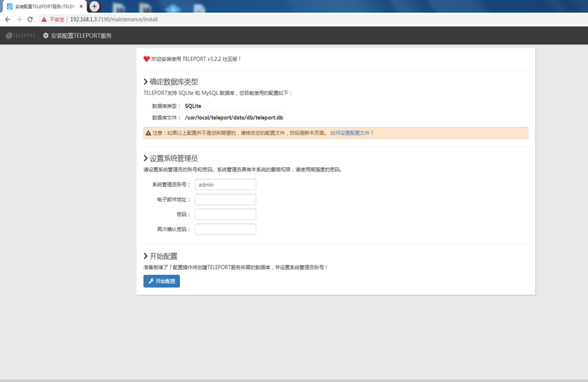Viewport: 588px width, 382px height.
Task: Click the TELEPORT支持 SQLite 和 MySQL description
Action: coord(218,93)
